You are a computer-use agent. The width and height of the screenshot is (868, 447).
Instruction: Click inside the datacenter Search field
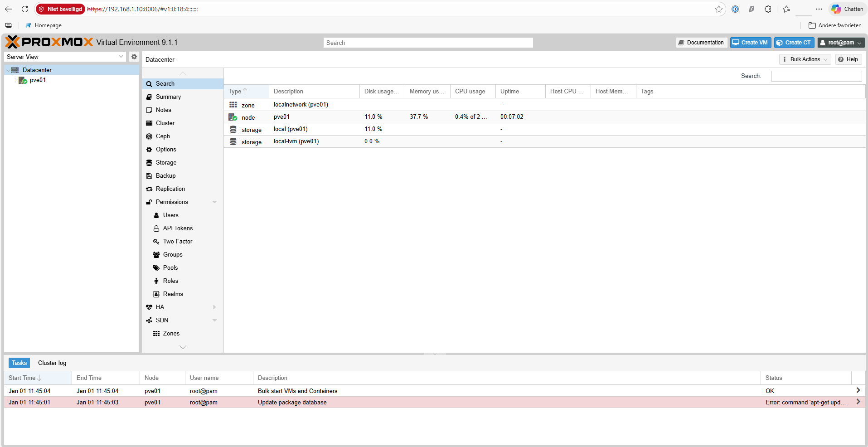pos(816,76)
